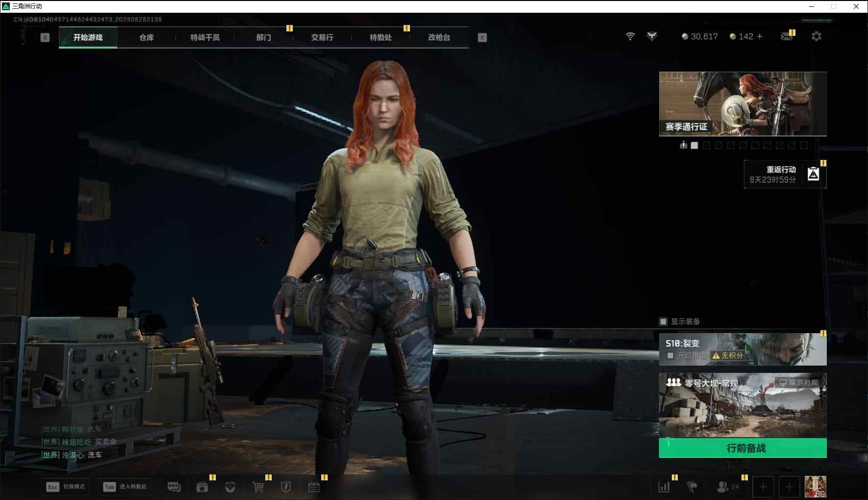Open the 仓库 tab
This screenshot has width=868, height=500.
click(x=146, y=37)
